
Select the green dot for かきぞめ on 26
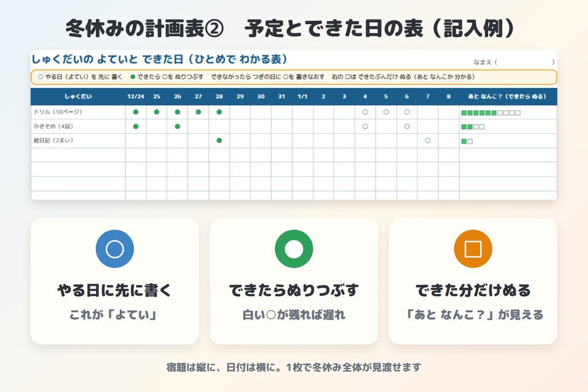pyautogui.click(x=177, y=127)
